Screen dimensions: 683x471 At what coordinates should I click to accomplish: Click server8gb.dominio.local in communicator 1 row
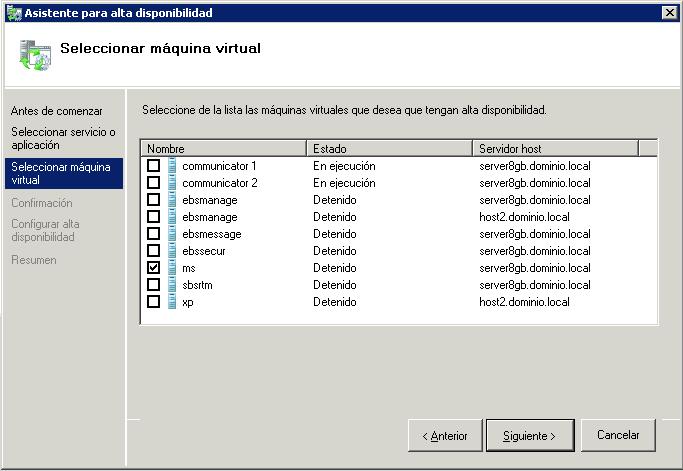(x=535, y=166)
